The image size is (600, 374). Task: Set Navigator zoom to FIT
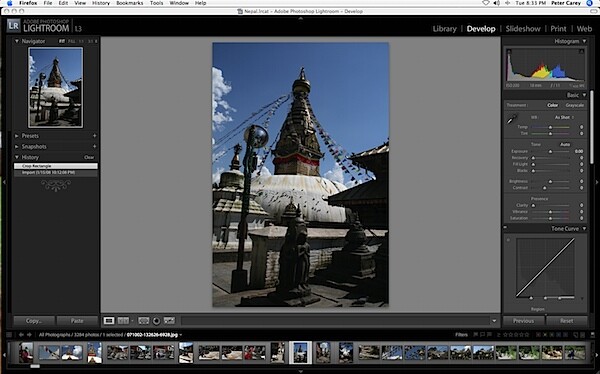[x=62, y=41]
